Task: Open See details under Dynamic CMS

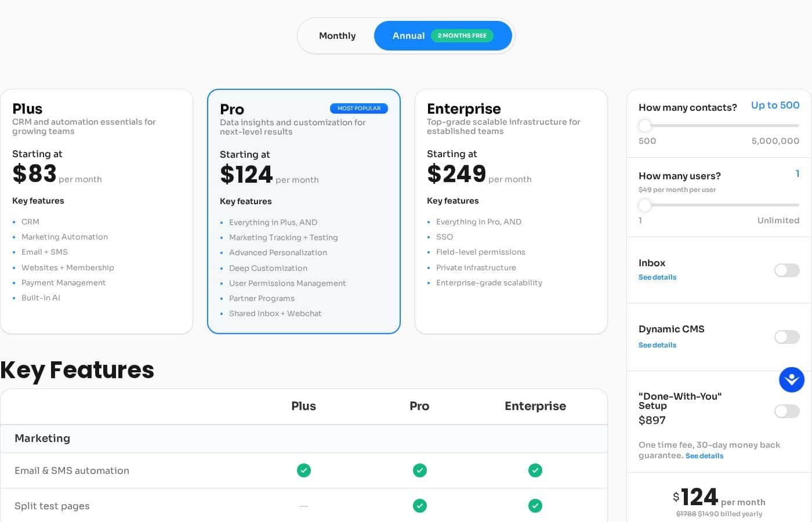Action: tap(657, 345)
